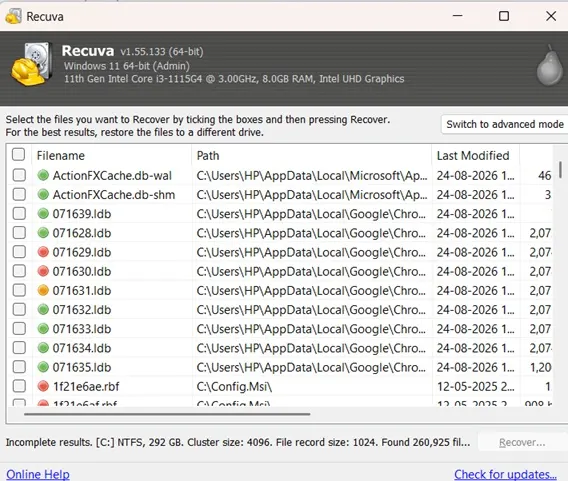This screenshot has width=568, height=481.
Task: Click size value 46 in ActionFXCache.db-wal row
Action: (544, 175)
